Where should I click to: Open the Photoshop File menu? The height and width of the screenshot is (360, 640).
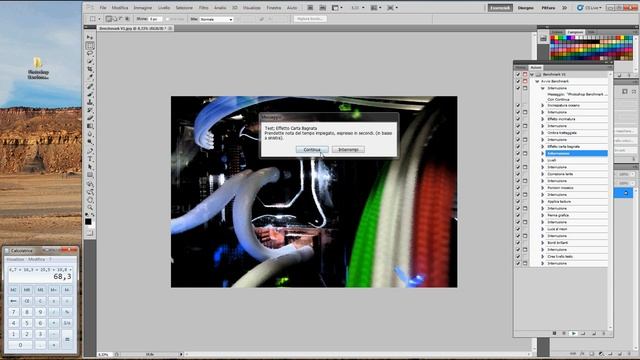click(x=103, y=8)
